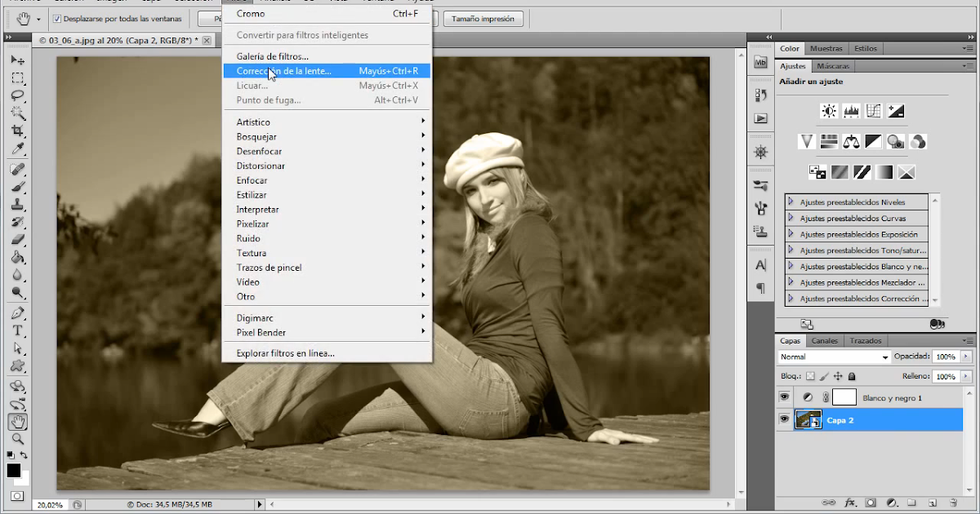Open Hand tool preset picker dropdown
The image size is (980, 514).
(x=38, y=18)
